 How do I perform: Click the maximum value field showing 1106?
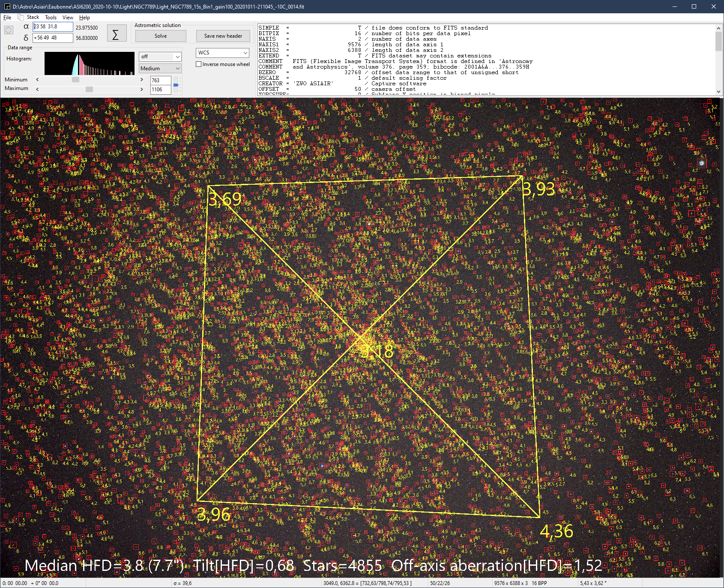click(x=161, y=90)
